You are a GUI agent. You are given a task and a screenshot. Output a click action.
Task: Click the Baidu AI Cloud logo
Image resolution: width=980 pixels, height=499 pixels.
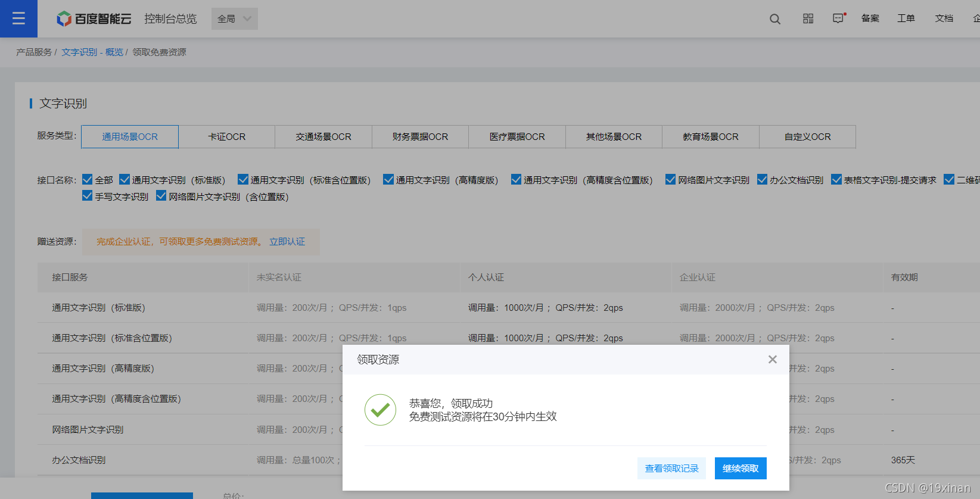pyautogui.click(x=94, y=19)
